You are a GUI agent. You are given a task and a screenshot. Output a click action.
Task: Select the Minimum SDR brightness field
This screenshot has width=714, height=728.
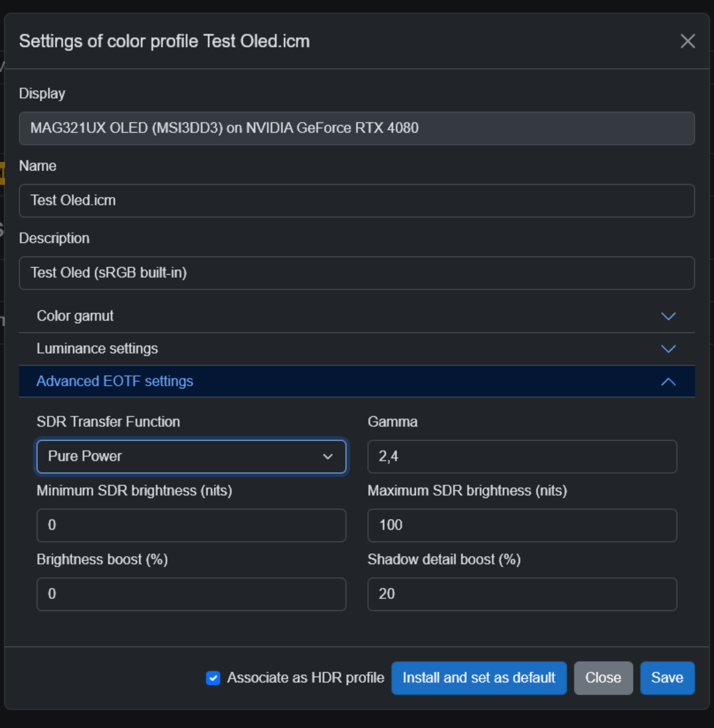[x=191, y=525]
